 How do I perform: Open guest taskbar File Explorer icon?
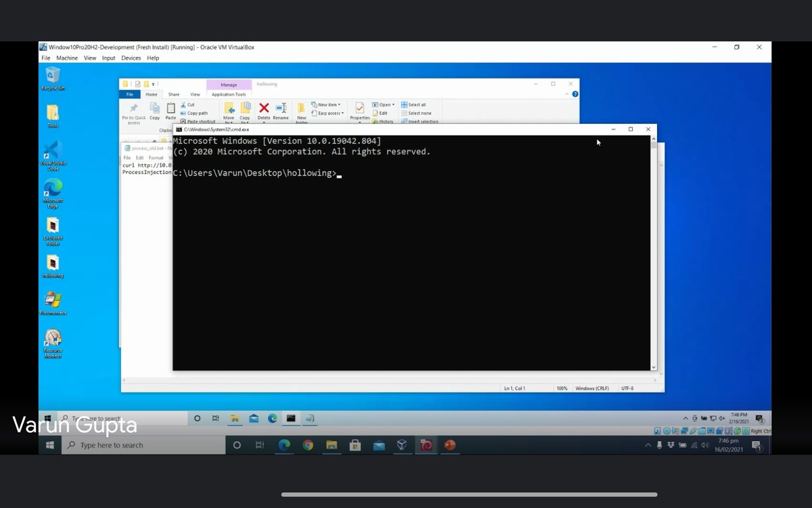click(235, 419)
